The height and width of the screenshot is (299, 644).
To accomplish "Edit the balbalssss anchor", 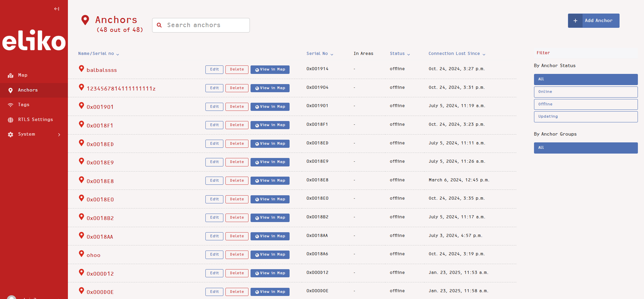I will (214, 69).
